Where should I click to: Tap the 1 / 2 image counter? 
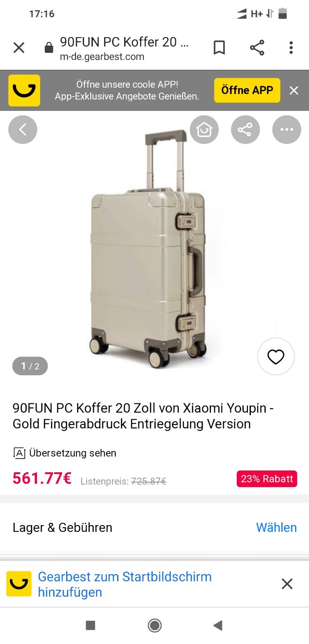pyautogui.click(x=30, y=366)
